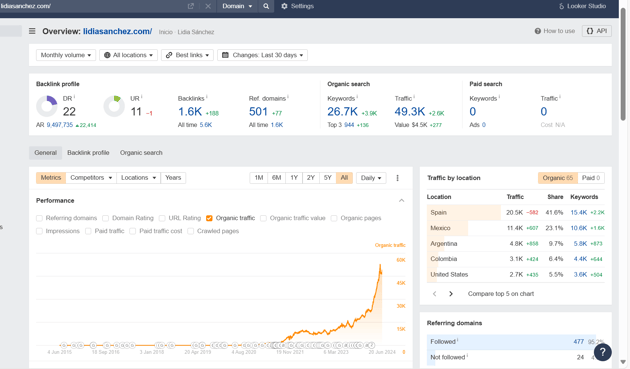Open URL in new tab icon
Image resolution: width=630 pixels, height=369 pixels.
(191, 6)
